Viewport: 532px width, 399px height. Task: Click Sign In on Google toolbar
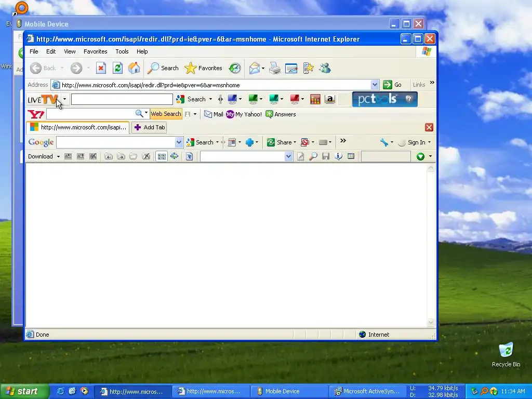[x=412, y=142]
